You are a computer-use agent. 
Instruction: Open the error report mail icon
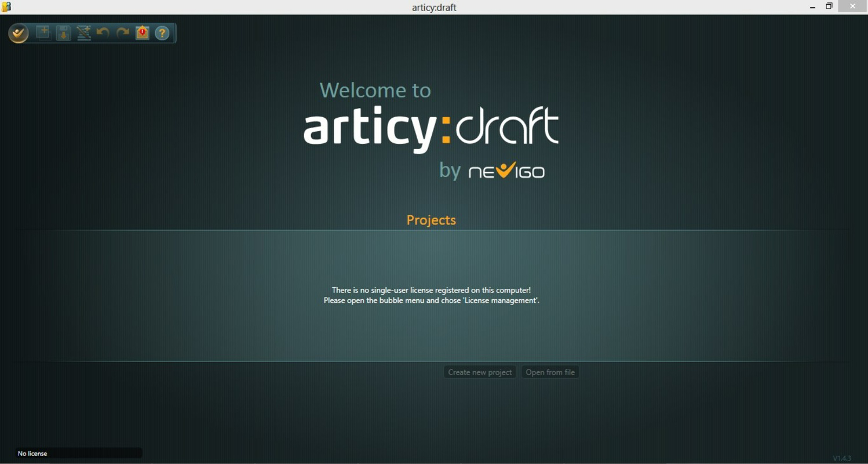(x=141, y=32)
